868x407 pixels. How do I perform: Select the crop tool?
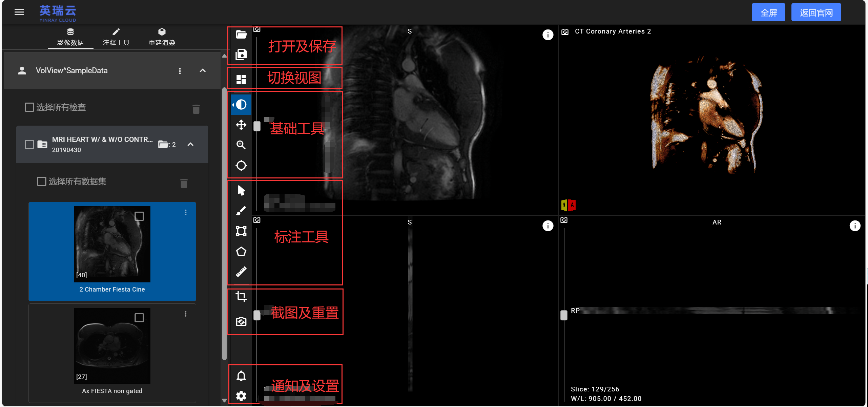[x=241, y=297]
